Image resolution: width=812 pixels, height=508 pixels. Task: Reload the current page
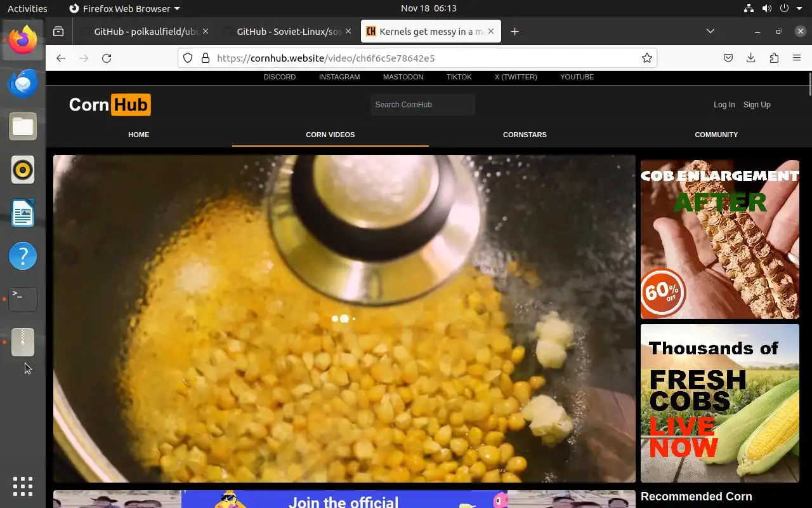(x=107, y=58)
